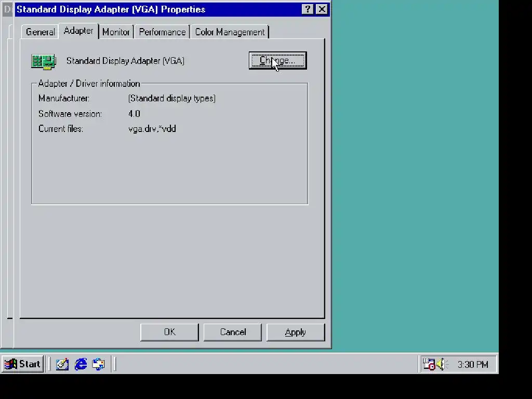532x399 pixels.
Task: Select the Adapter tab
Action: [x=78, y=31]
